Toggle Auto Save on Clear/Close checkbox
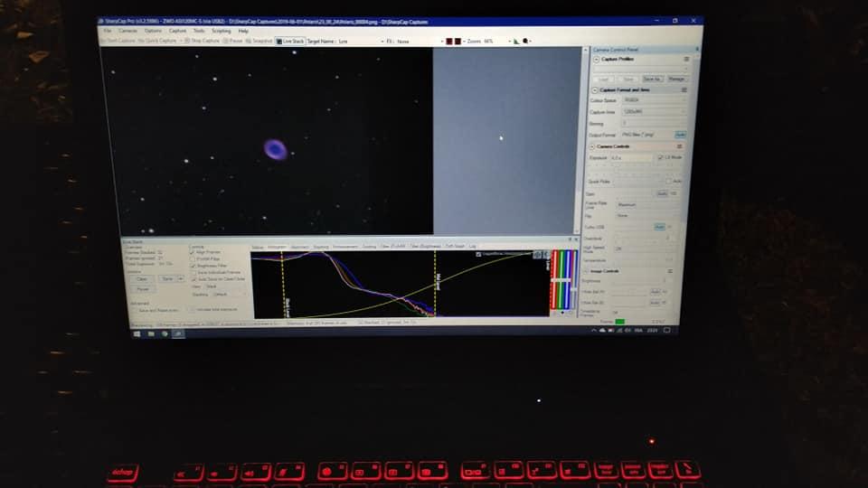 [193, 279]
